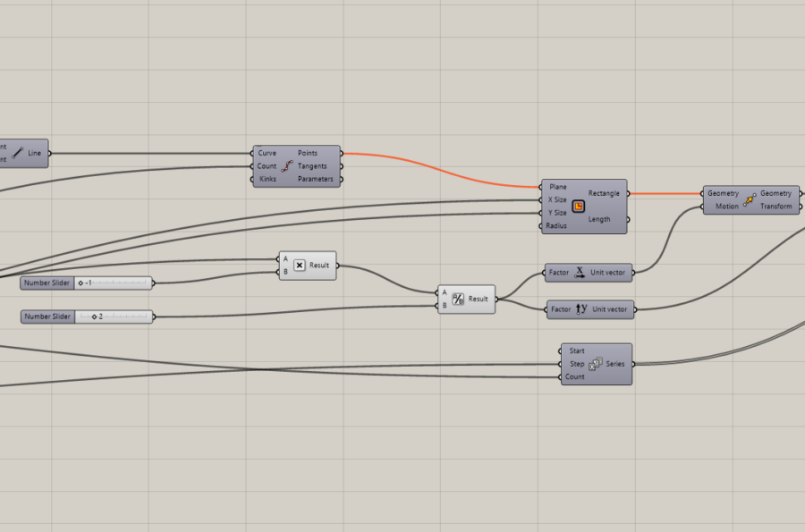The height and width of the screenshot is (532, 805).
Task: Click the Length output of Rectangle component
Action: pos(599,219)
